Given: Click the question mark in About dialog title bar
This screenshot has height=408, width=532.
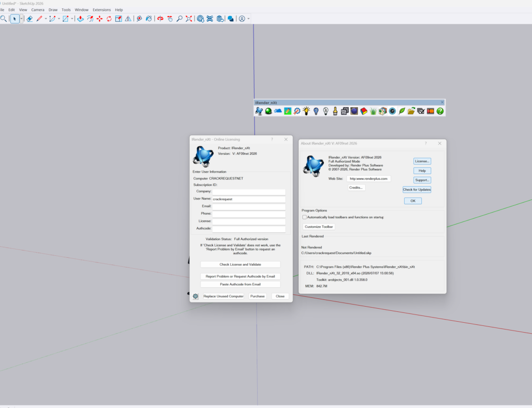Looking at the screenshot, I should (425, 143).
